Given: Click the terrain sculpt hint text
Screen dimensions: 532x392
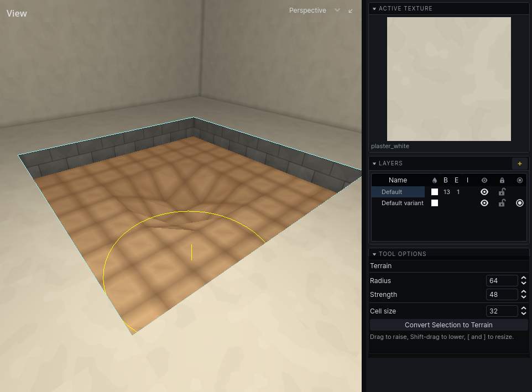Looking at the screenshot, I should click(x=442, y=337).
